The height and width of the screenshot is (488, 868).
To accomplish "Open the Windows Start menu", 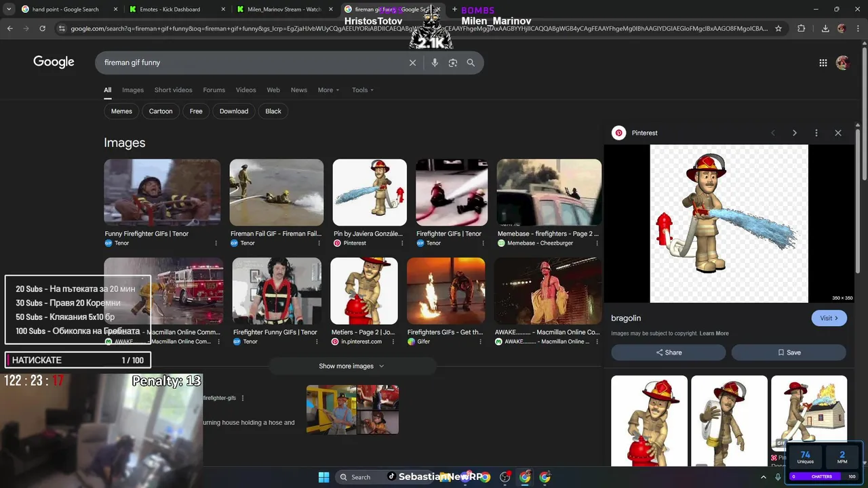I will (x=323, y=477).
